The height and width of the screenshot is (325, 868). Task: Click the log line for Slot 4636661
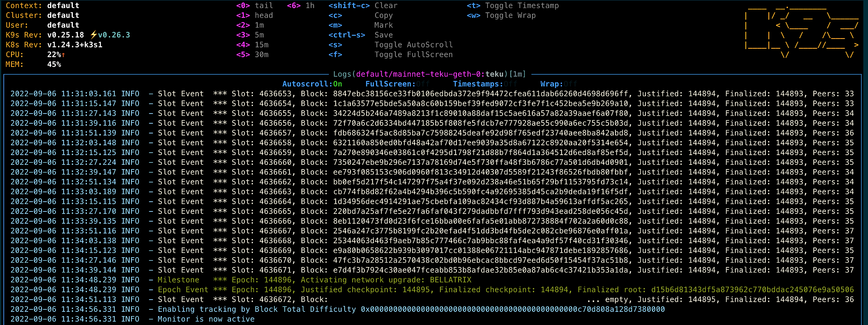pos(432,172)
